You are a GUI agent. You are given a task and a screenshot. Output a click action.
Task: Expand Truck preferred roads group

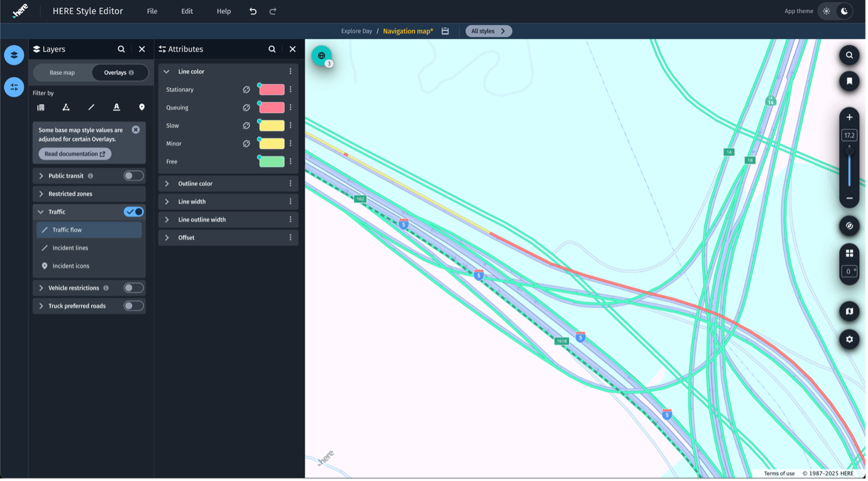pos(41,306)
